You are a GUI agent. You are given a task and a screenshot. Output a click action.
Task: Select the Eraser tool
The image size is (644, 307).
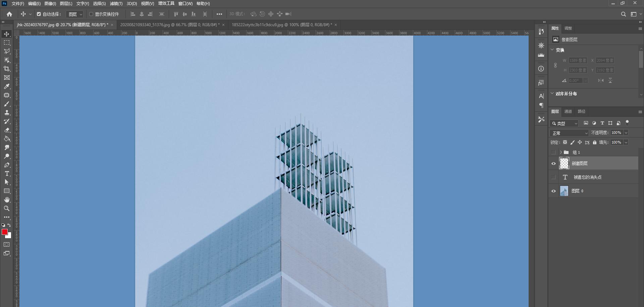pos(7,130)
